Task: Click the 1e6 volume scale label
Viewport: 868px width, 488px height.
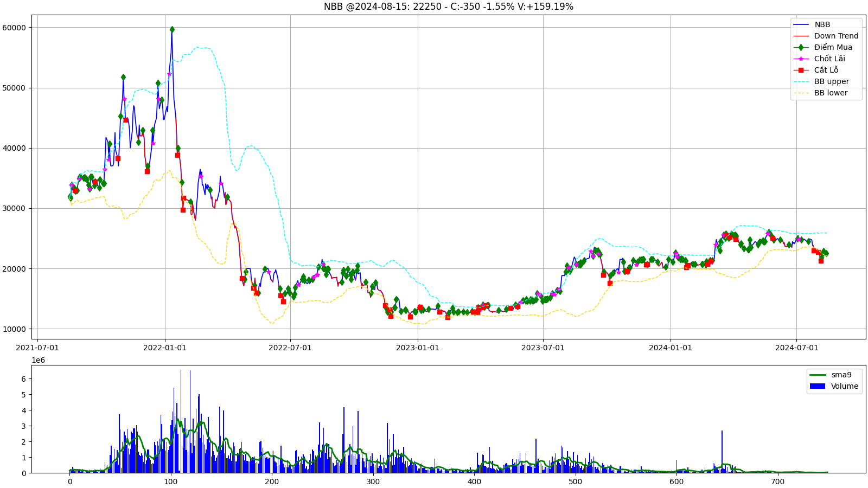Action: (x=38, y=361)
